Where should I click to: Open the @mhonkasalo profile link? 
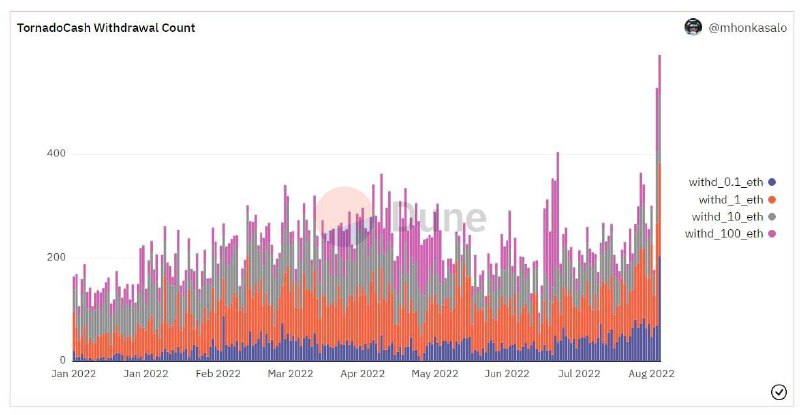click(x=747, y=28)
